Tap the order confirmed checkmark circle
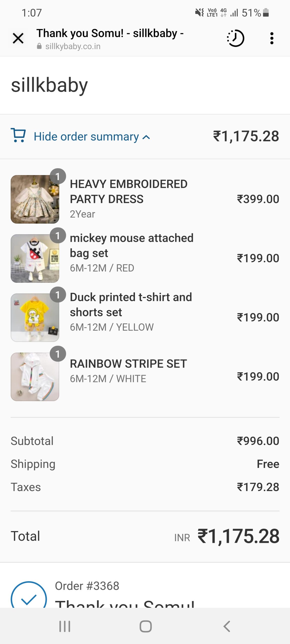 (29, 596)
